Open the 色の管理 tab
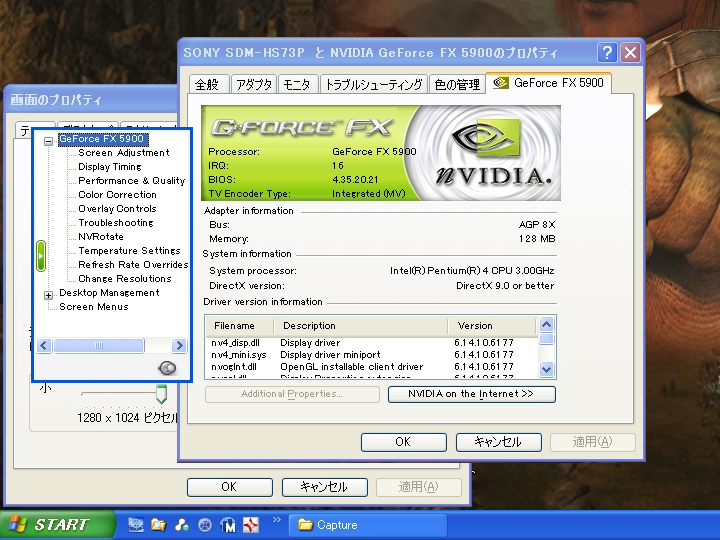 pyautogui.click(x=457, y=84)
